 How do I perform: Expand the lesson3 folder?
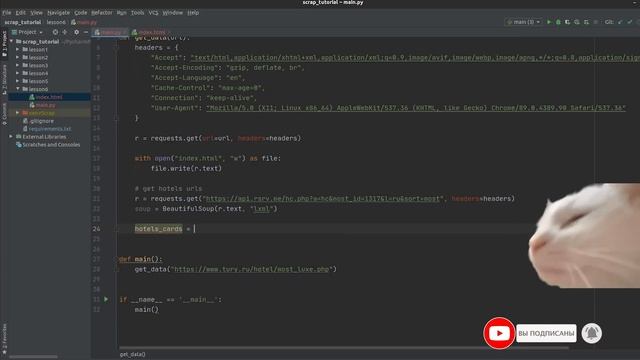(18, 65)
